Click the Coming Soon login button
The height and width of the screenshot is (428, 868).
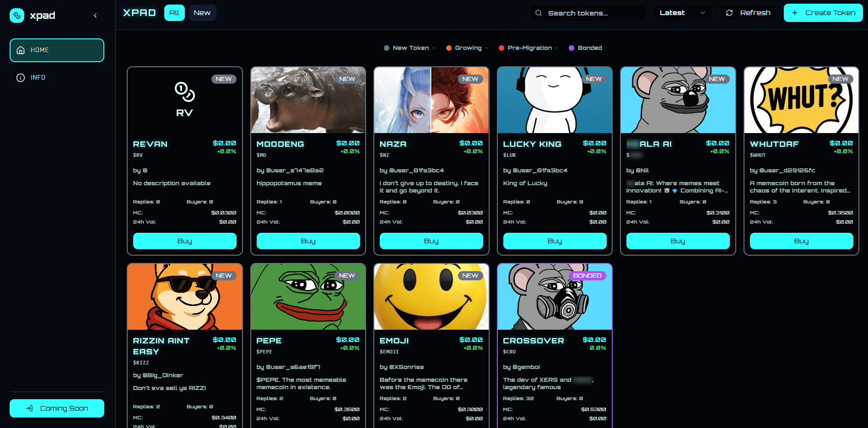point(57,408)
